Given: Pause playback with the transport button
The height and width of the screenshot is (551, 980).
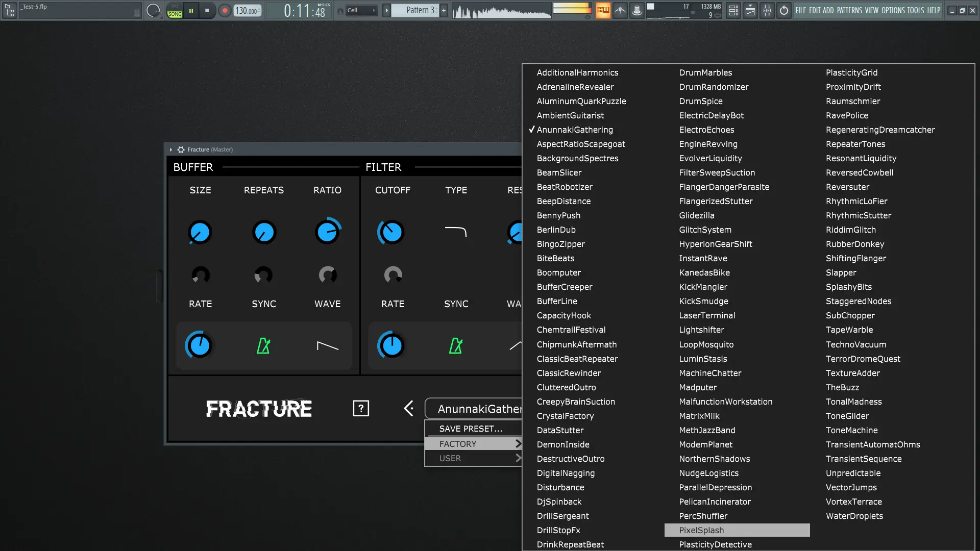Looking at the screenshot, I should 191,10.
